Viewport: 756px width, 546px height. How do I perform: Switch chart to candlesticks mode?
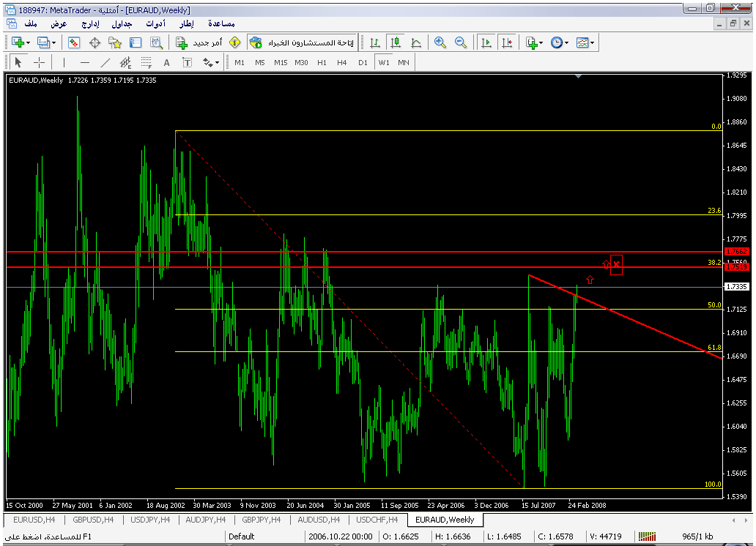(x=396, y=43)
